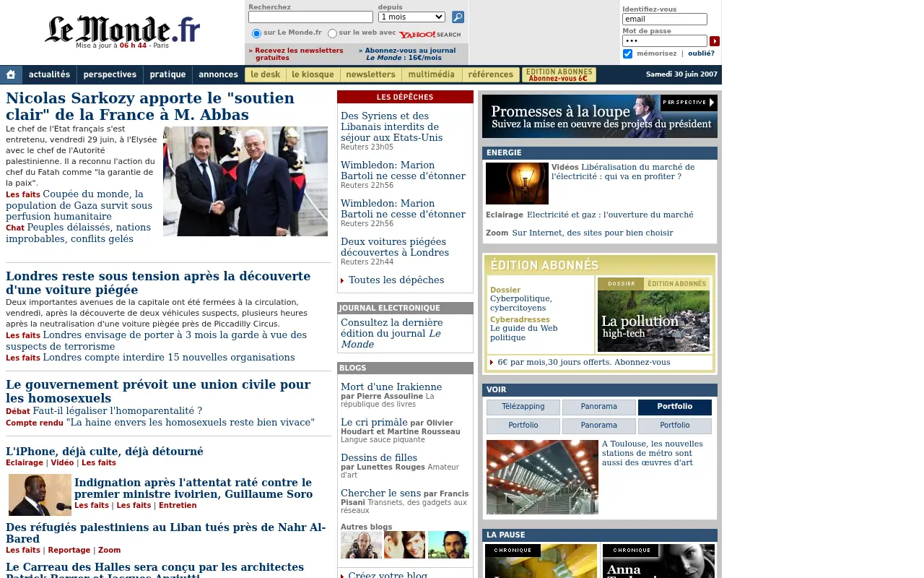Open the 'newsletters' tab
Image resolution: width=924 pixels, height=578 pixels.
pyautogui.click(x=370, y=74)
